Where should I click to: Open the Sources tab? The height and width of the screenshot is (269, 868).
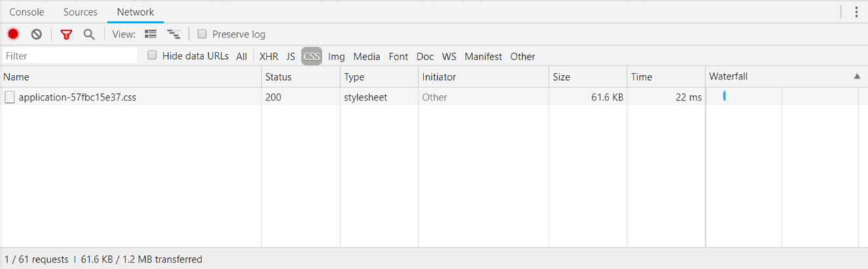pyautogui.click(x=80, y=12)
